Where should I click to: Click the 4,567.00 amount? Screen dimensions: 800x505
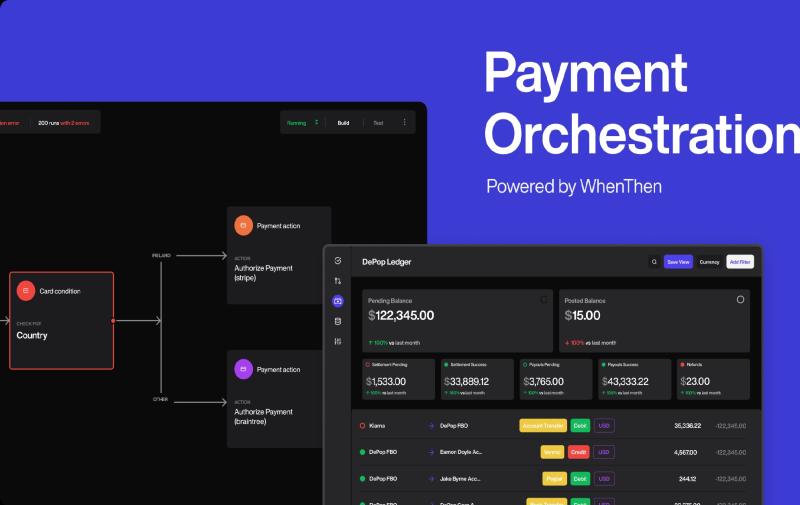click(685, 452)
